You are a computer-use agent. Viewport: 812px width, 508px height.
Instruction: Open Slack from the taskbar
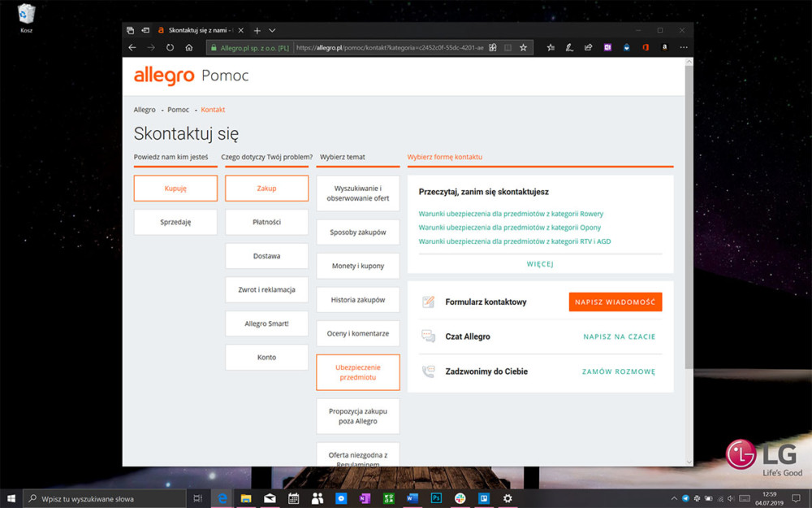coord(460,499)
